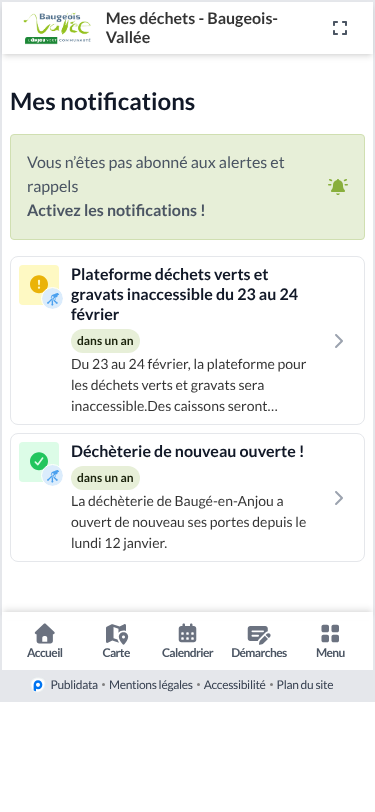Open 'Plateforme déchets verts et gravats' notification title
Image resolution: width=375 pixels, height=812 pixels.
tap(184, 294)
